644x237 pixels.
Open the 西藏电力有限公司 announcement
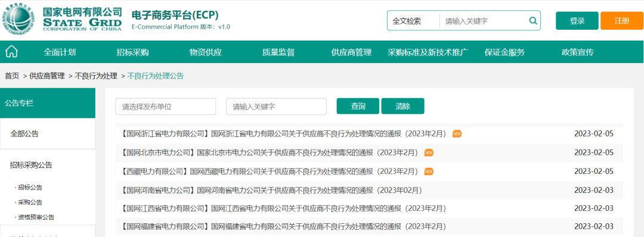[x=270, y=171]
